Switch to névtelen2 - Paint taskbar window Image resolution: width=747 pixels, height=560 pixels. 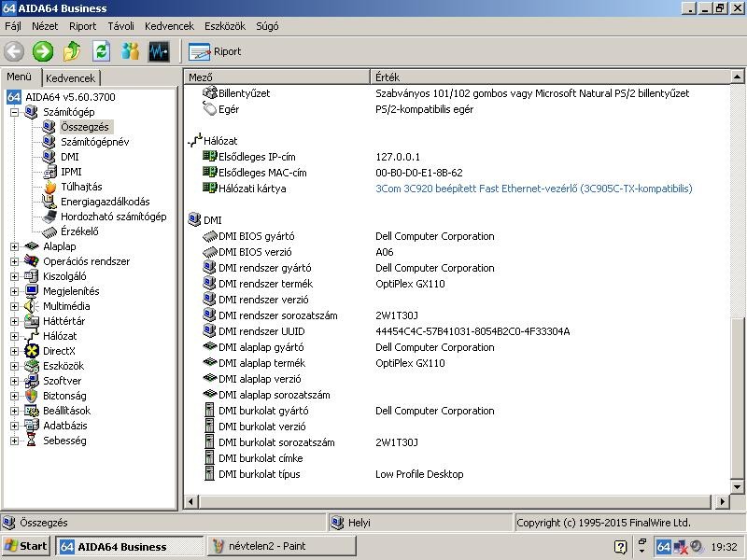pos(282,546)
